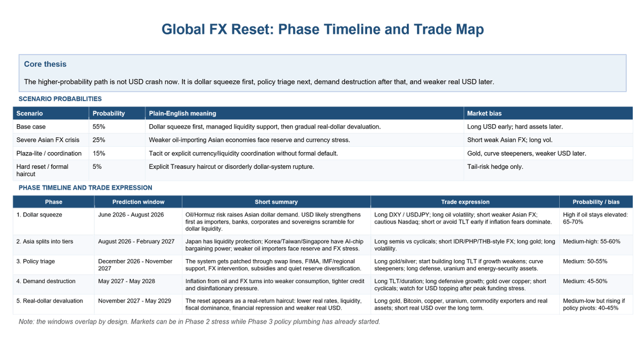
Task: Click 'Long gold, Bitcoin, copper, uranium' trade cell
Action: coord(465,305)
